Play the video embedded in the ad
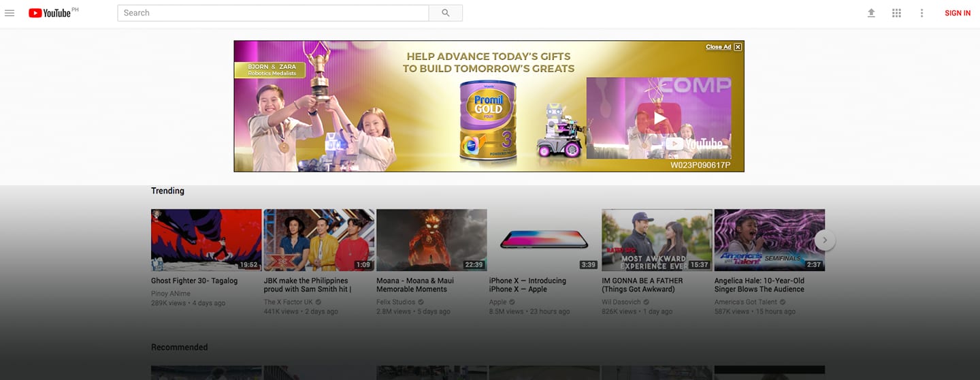Viewport: 980px width, 380px height. click(x=659, y=118)
